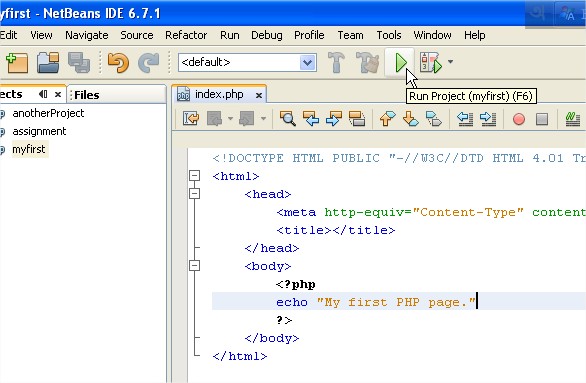Viewport: 586px width, 383px height.
Task: Click the <title></title> line
Action: (336, 230)
